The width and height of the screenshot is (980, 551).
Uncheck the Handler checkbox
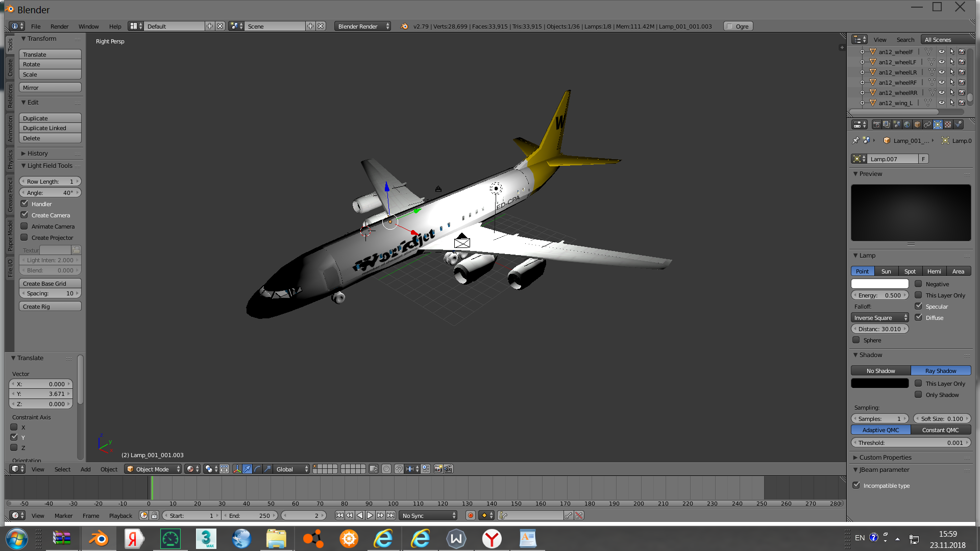(24, 204)
